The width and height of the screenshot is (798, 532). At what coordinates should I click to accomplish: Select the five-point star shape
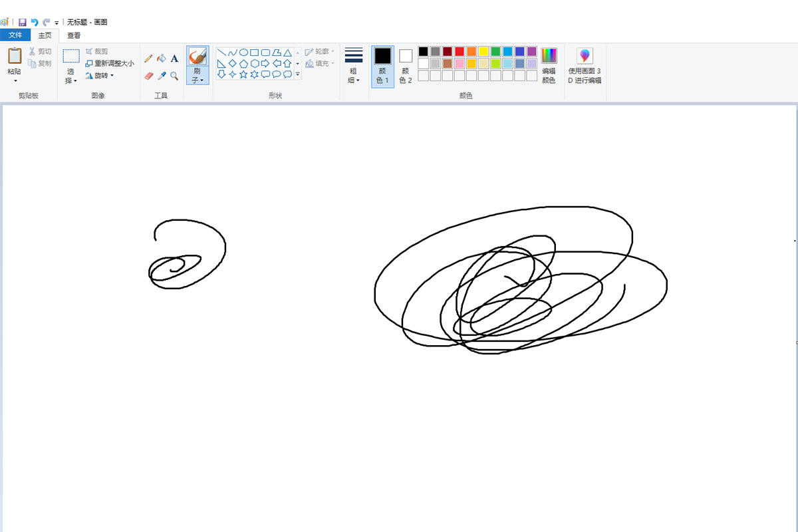pos(243,74)
